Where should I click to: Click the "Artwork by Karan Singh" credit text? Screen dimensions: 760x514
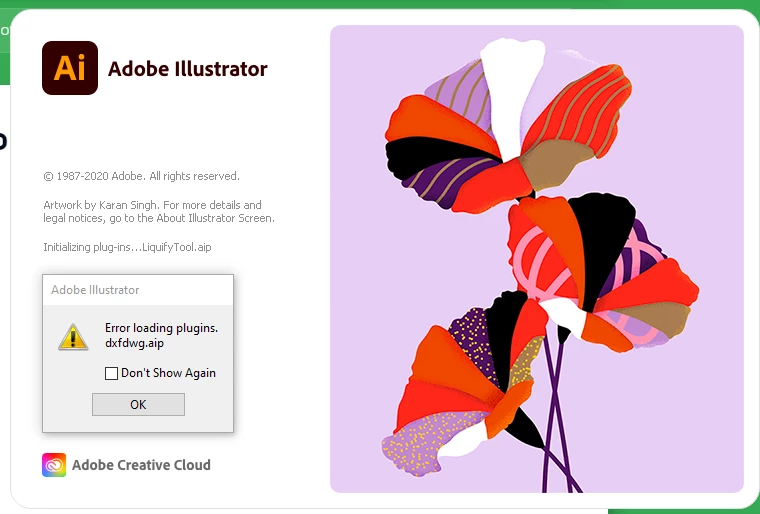point(159,211)
